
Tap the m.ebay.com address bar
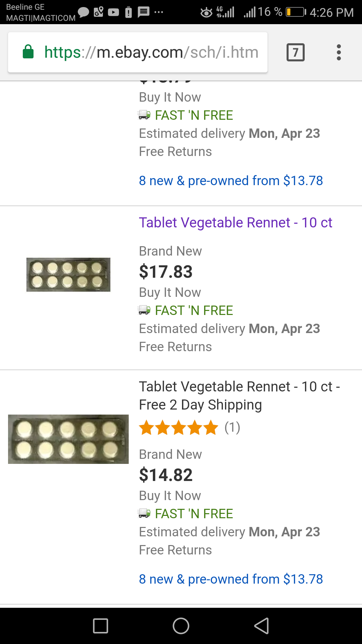[151, 52]
